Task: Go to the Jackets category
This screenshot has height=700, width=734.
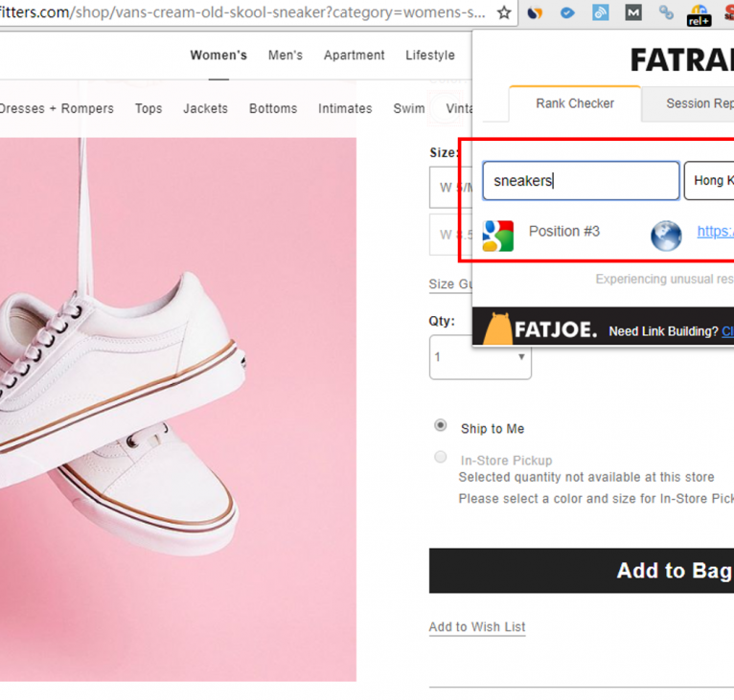Action: pyautogui.click(x=205, y=108)
